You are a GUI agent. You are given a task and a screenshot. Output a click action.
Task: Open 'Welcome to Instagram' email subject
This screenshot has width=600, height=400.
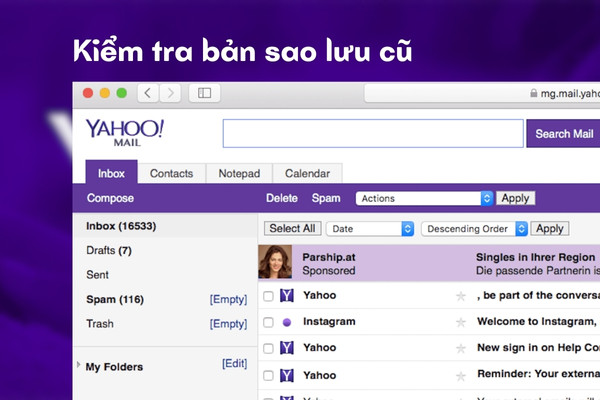pos(536,322)
